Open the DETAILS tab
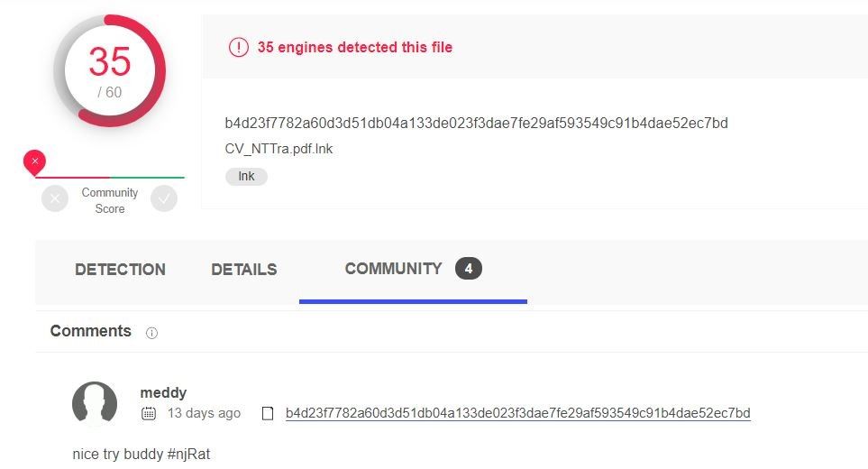Viewport: 868px width, 469px height. coord(244,270)
